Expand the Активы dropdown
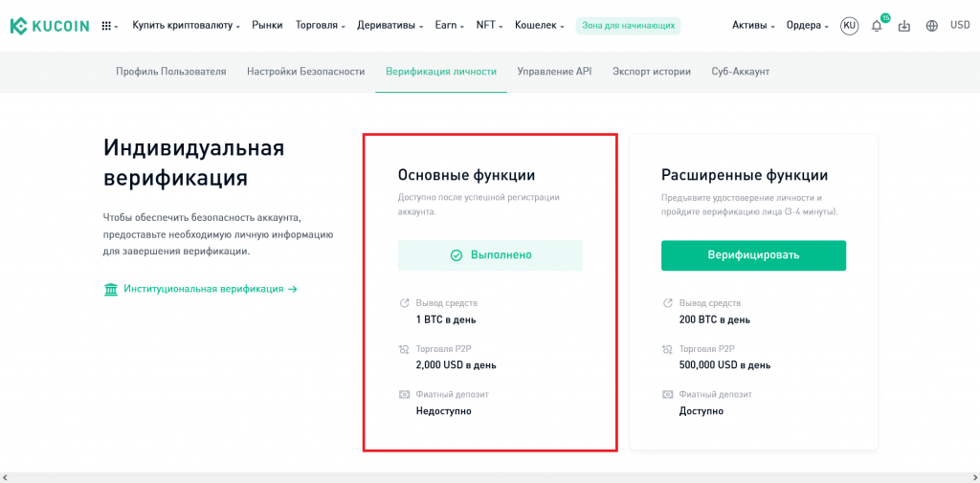Screen dimensions: 980x483 tap(753, 26)
